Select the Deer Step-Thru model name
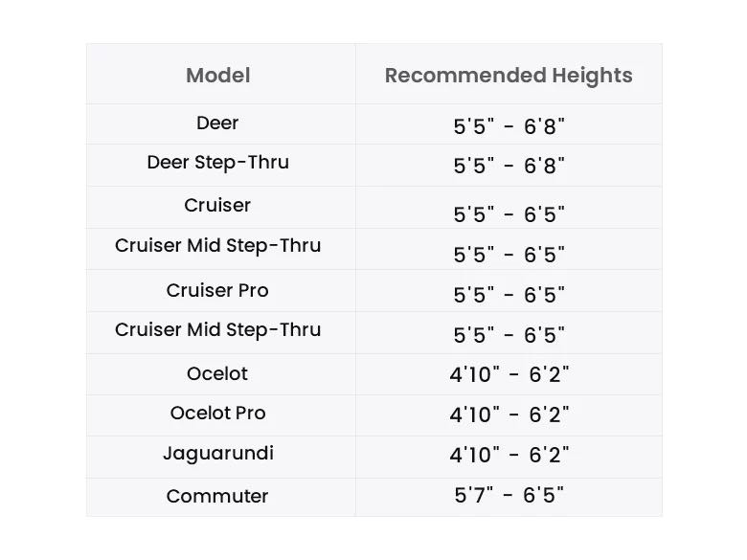Image resolution: width=747 pixels, height=560 pixels. (217, 163)
